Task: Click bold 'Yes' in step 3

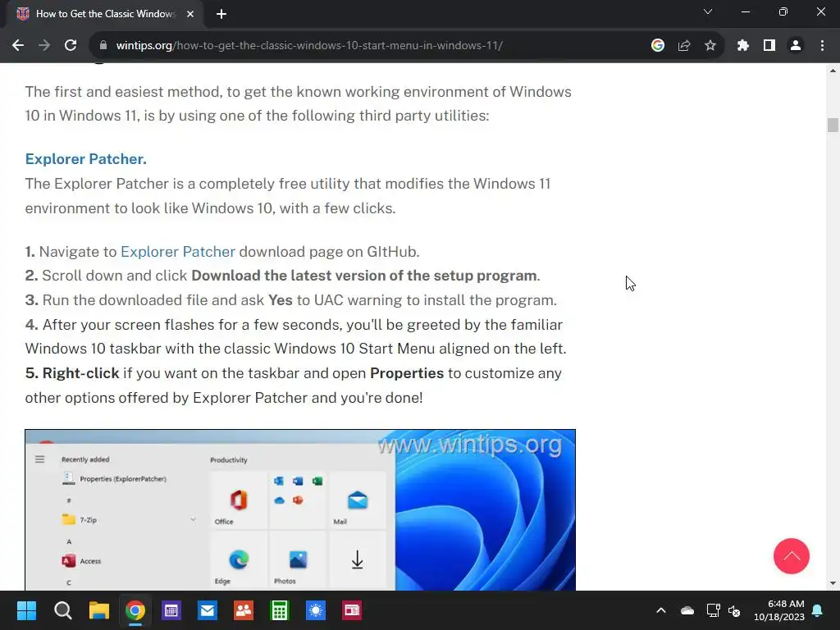Action: pos(281,300)
